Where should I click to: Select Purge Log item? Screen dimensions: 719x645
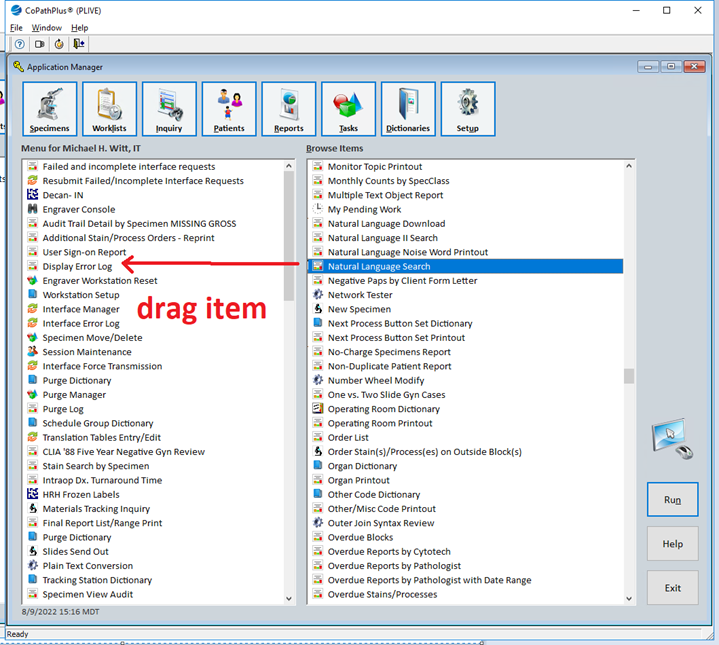point(63,409)
